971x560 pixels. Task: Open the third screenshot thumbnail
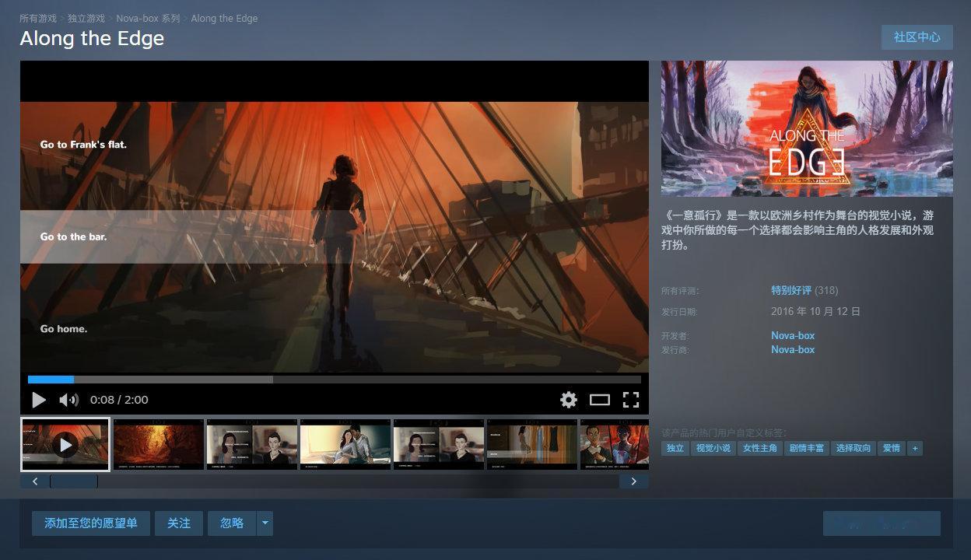(x=252, y=445)
